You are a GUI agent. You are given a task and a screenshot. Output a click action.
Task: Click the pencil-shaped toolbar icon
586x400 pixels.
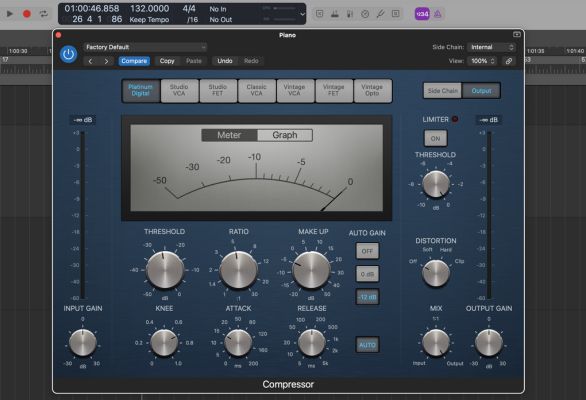click(380, 14)
